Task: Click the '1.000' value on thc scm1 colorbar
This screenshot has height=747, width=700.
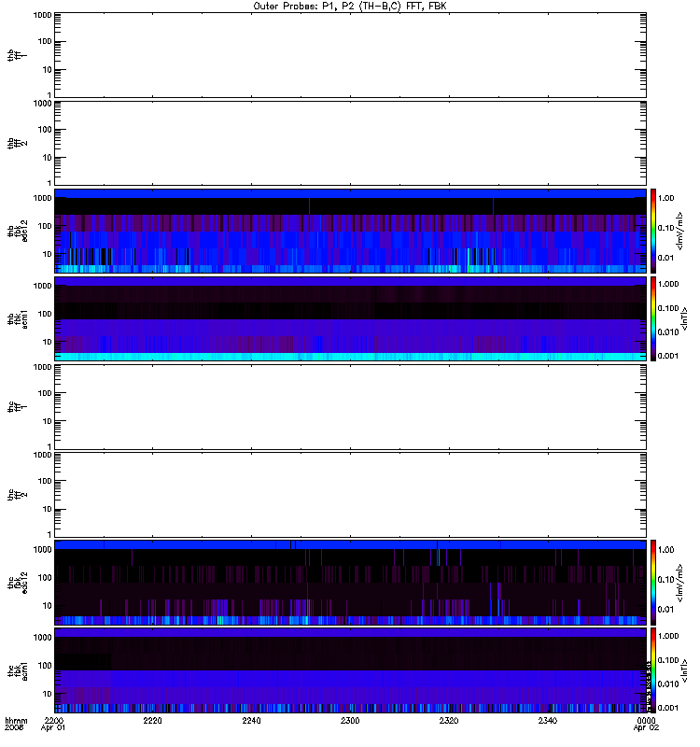Action: point(668,636)
